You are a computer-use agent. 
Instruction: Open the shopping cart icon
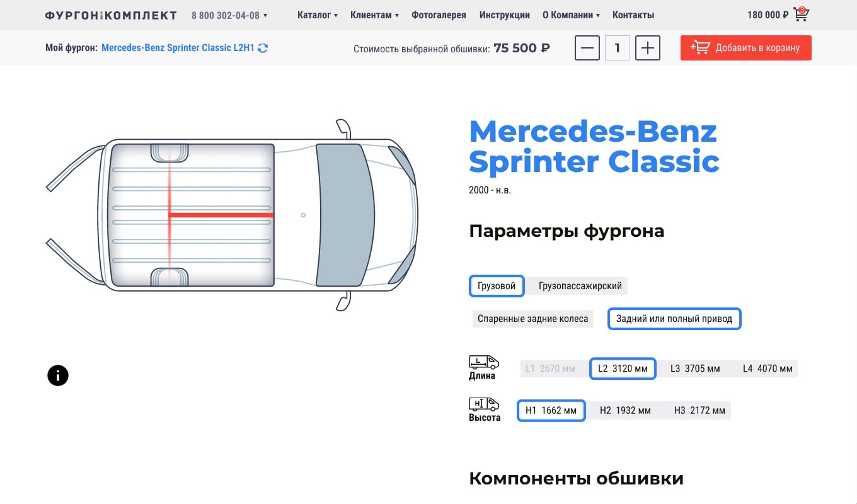pyautogui.click(x=801, y=14)
